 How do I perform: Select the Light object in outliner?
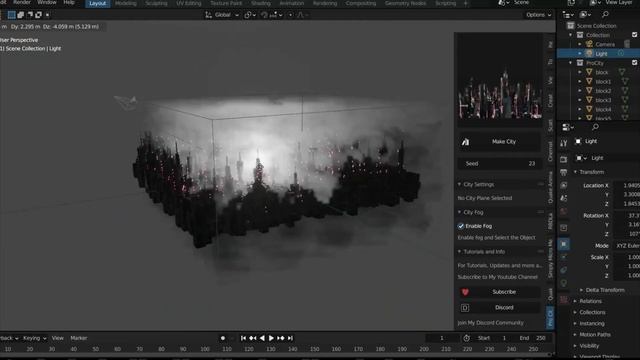click(601, 54)
